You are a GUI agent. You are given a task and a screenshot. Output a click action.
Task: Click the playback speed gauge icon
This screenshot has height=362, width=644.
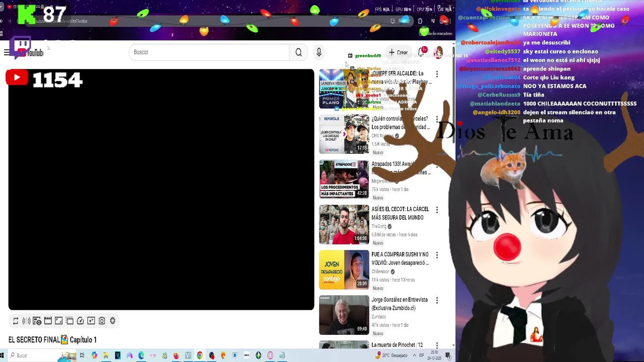pos(80,321)
